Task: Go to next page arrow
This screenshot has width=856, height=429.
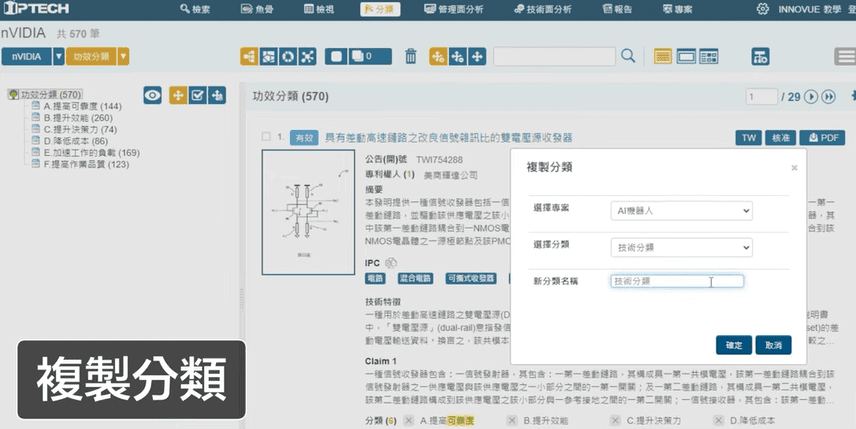Action: (x=812, y=96)
